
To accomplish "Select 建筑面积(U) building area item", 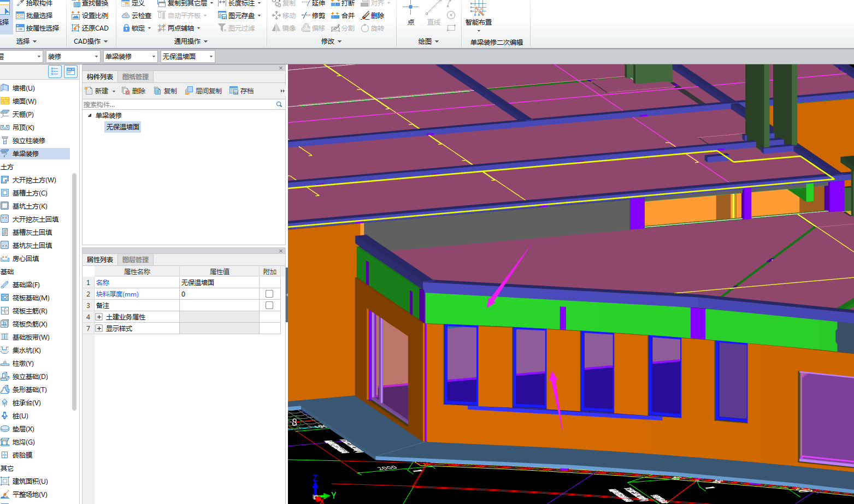I will pyautogui.click(x=25, y=481).
